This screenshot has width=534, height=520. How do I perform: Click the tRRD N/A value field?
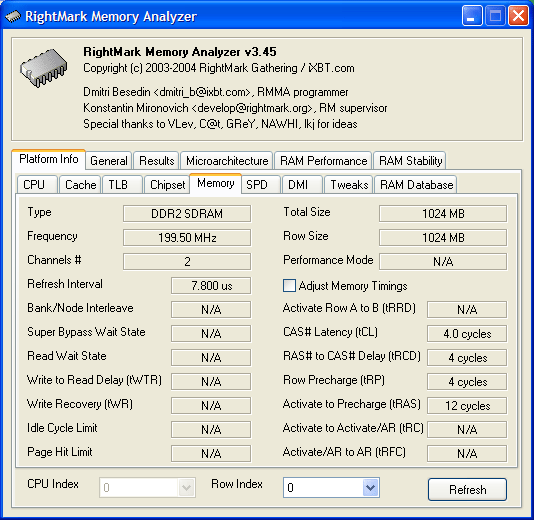pos(467,309)
